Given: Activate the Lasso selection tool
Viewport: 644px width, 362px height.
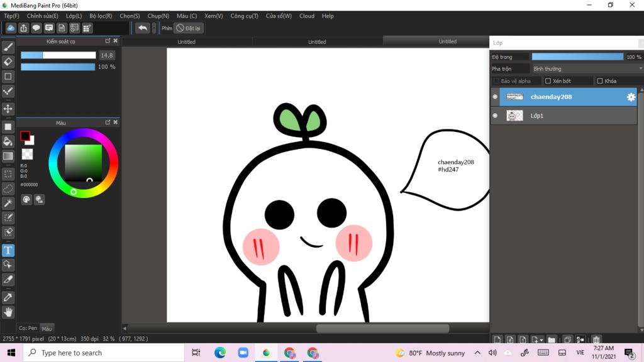Looking at the screenshot, I should (8, 189).
